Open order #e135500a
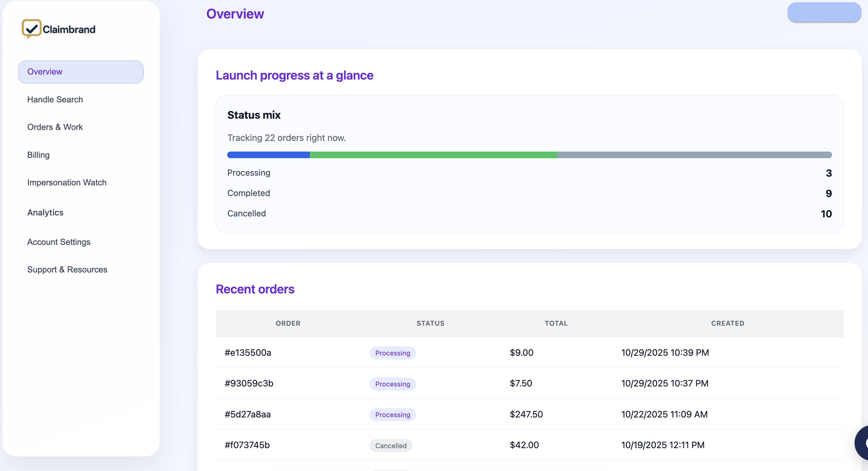The width and height of the screenshot is (868, 471). pos(248,353)
